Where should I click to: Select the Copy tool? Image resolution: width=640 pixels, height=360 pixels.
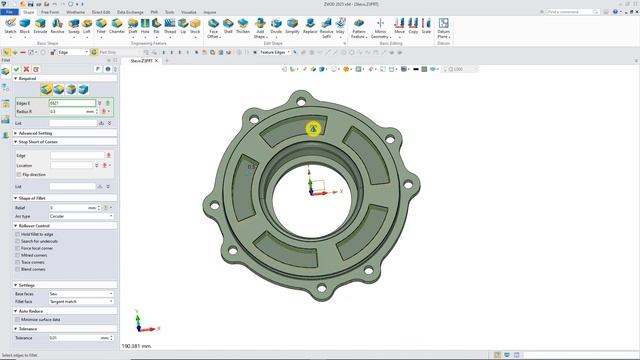point(413,26)
